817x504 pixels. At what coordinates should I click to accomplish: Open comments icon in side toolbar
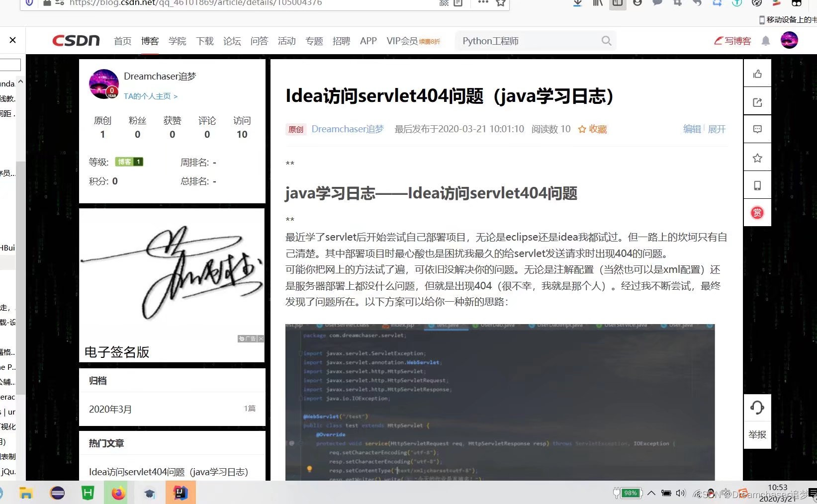pyautogui.click(x=757, y=129)
